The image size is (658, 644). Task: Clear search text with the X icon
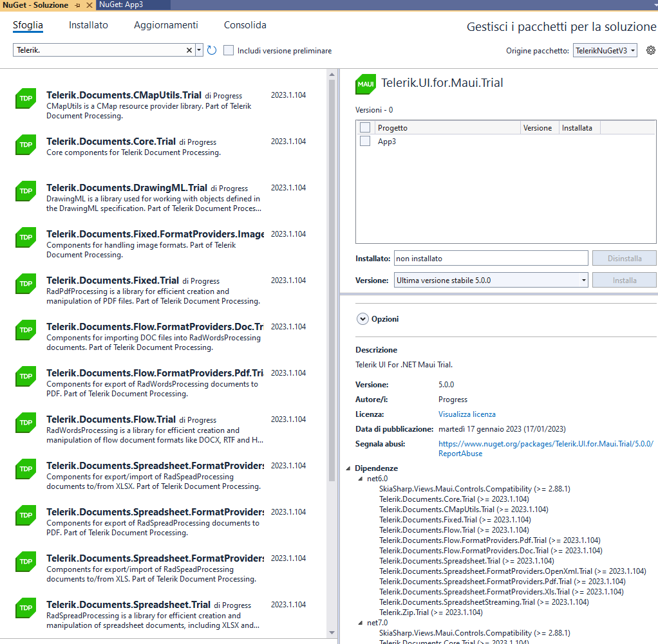tap(189, 50)
